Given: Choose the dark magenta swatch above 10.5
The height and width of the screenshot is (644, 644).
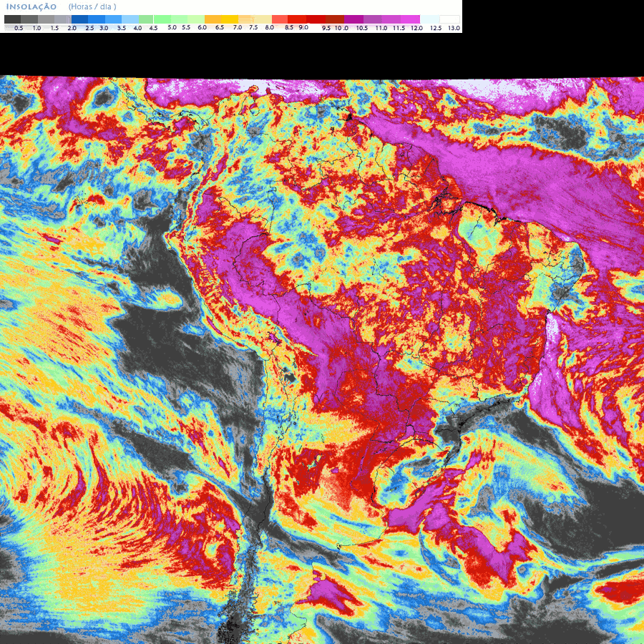Looking at the screenshot, I should pyautogui.click(x=353, y=19).
